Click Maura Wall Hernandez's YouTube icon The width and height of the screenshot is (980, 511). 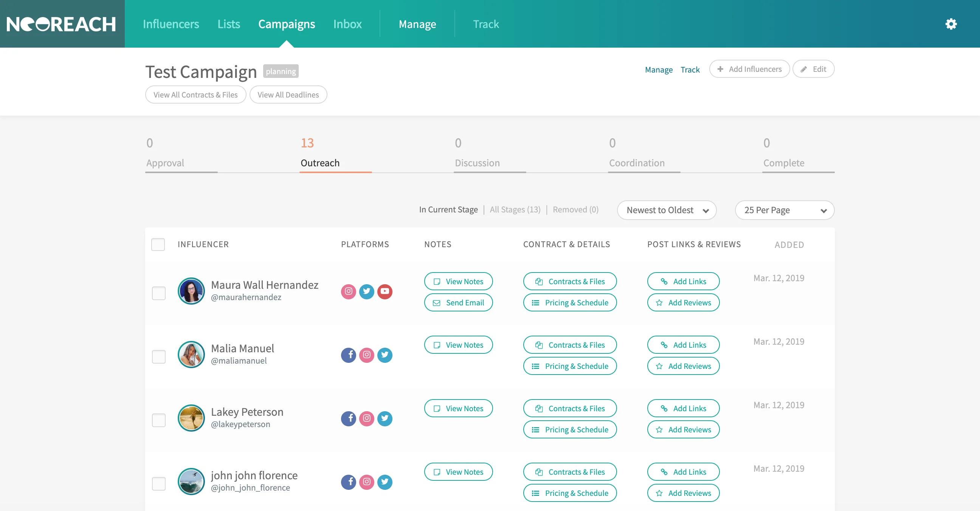(x=385, y=292)
